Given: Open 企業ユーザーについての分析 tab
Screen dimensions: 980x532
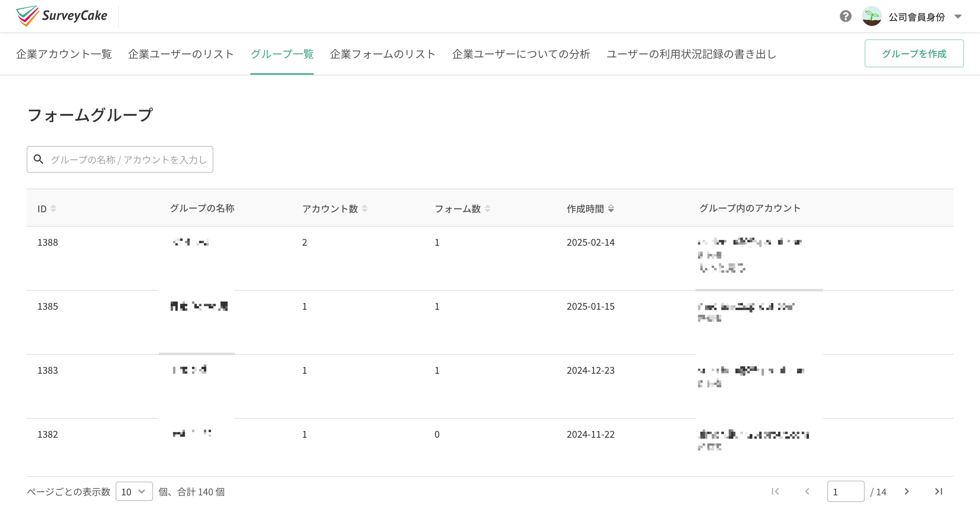Looking at the screenshot, I should (x=521, y=54).
